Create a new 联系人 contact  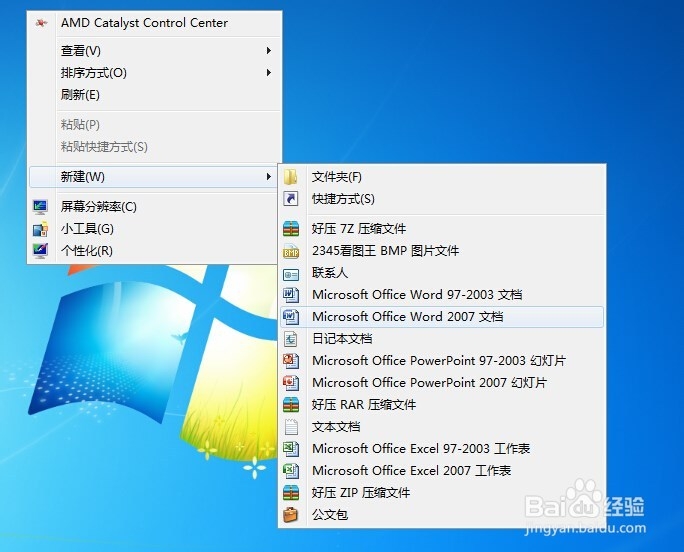point(442,273)
